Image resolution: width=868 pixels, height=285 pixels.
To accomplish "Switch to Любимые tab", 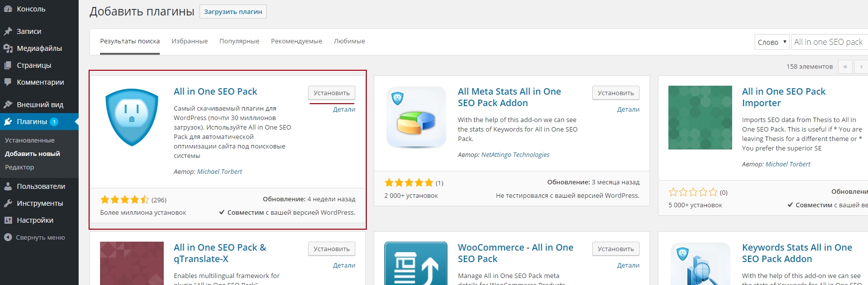I will coord(349,41).
